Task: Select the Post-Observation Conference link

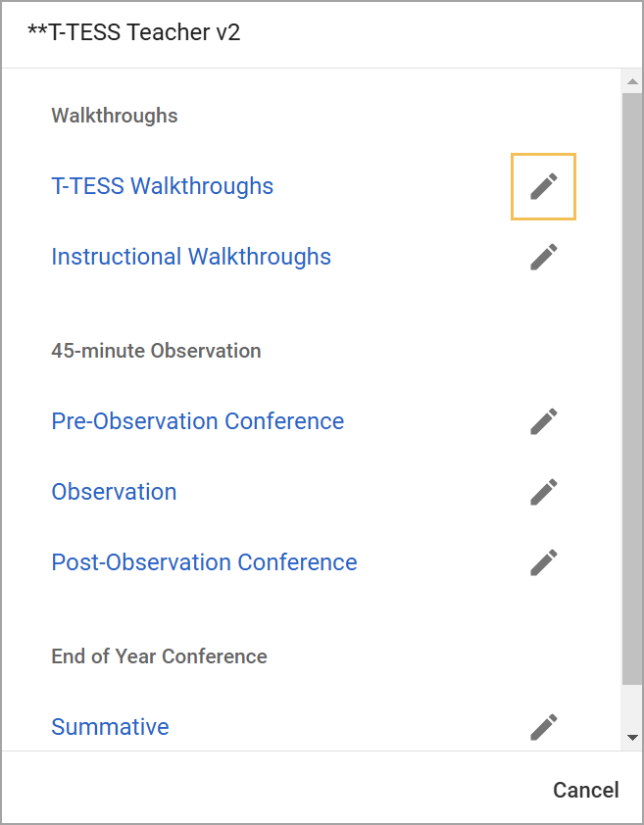Action: (204, 562)
